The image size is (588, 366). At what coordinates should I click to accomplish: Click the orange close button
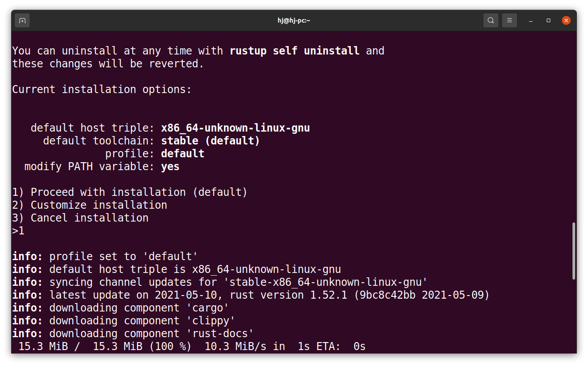click(x=566, y=20)
